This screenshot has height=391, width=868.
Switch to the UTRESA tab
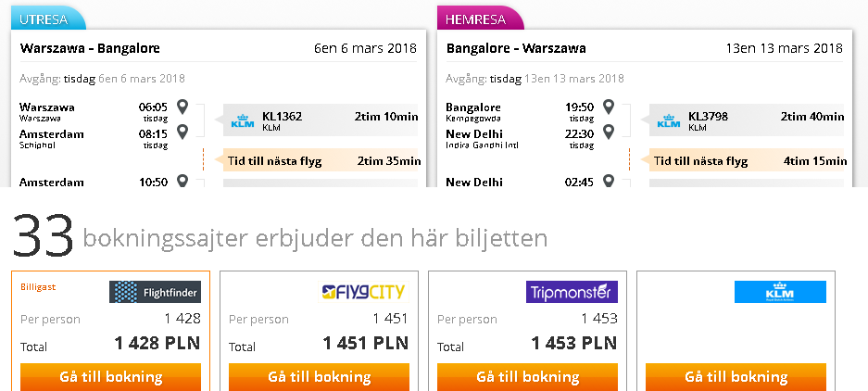click(x=47, y=19)
